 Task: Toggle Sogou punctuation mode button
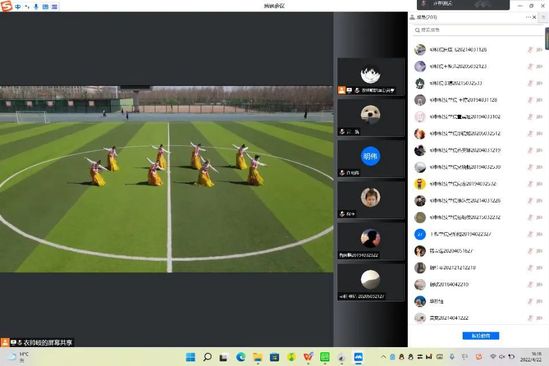(27, 7)
